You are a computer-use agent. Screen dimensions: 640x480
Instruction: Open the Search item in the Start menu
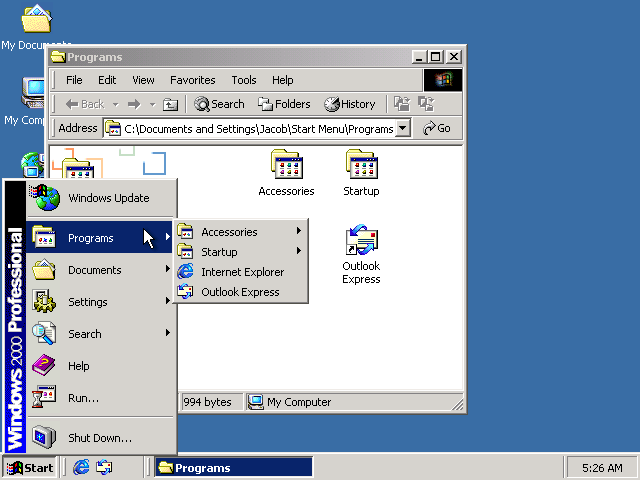(102, 333)
